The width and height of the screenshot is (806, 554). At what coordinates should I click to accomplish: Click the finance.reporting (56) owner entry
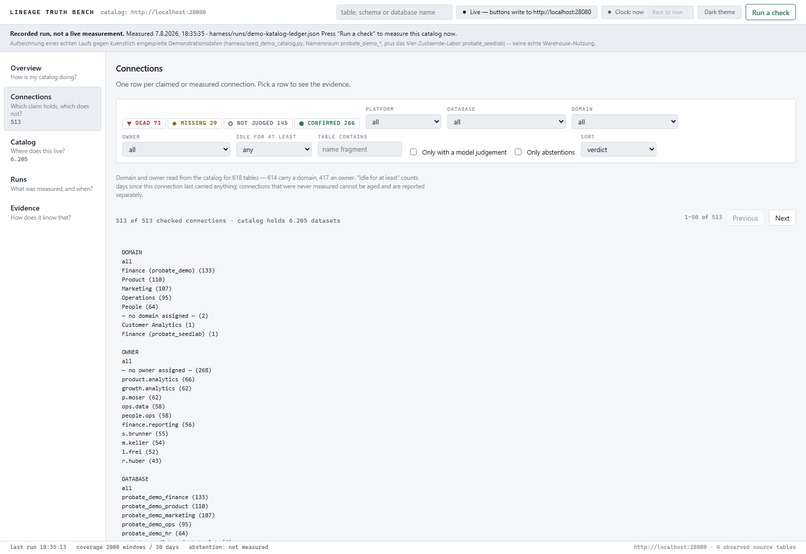(158, 424)
